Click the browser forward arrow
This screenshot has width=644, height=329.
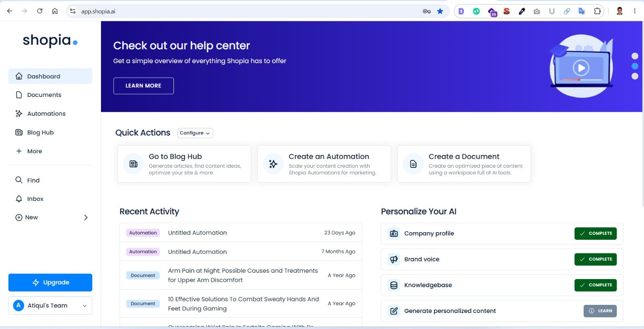25,11
